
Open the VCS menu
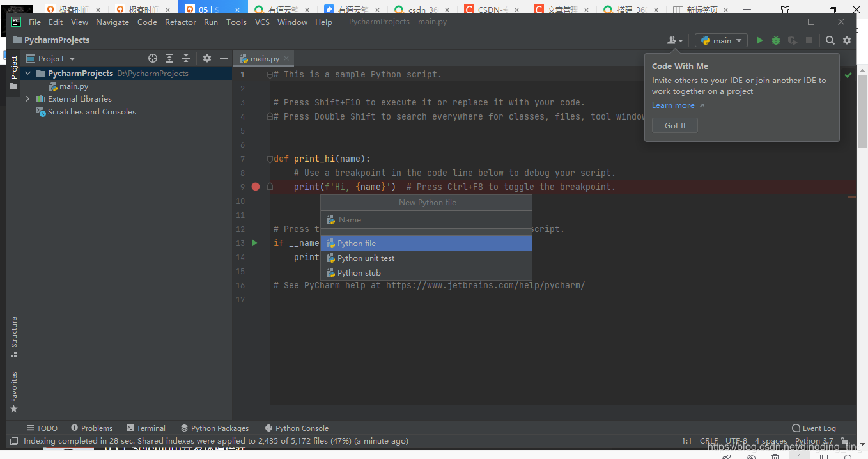click(262, 22)
